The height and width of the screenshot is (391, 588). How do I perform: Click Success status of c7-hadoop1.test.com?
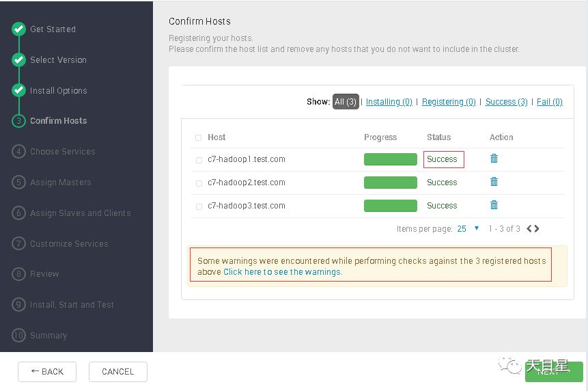click(x=442, y=159)
